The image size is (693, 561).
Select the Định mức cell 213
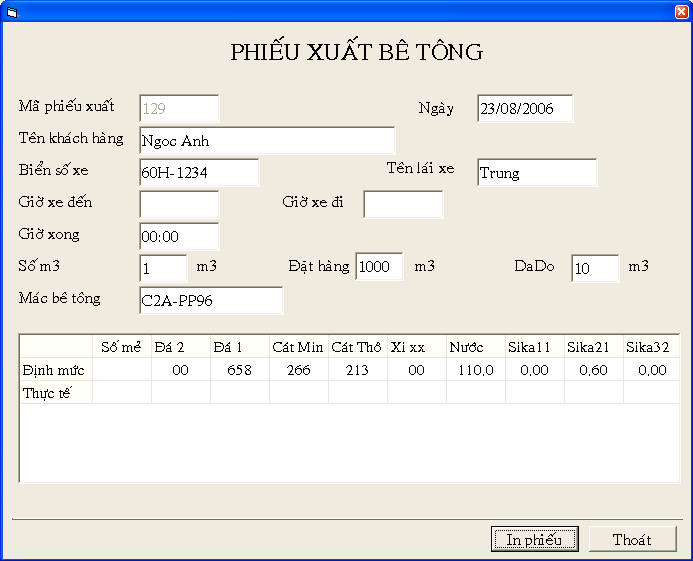358,370
